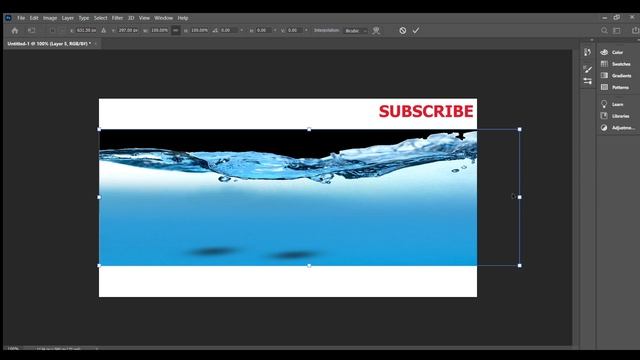Switch to warp mode icon
The height and width of the screenshot is (360, 640).
point(376,31)
